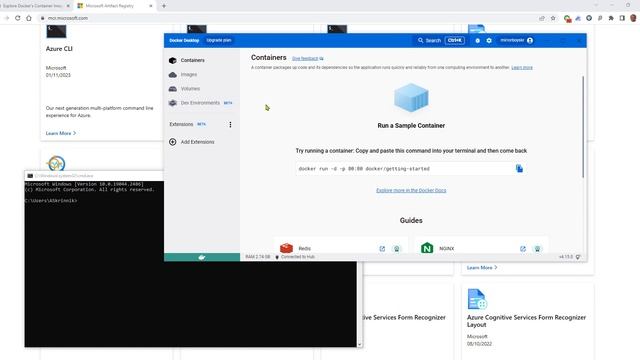Open Volumes in Docker Desktop sidebar
This screenshot has width=640, height=360.
[x=190, y=89]
